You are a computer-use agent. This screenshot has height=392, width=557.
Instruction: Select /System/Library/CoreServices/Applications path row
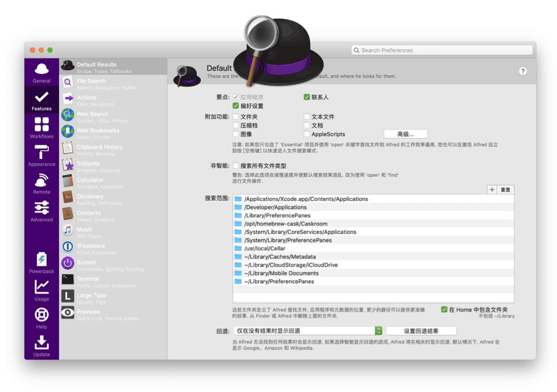tap(373, 232)
